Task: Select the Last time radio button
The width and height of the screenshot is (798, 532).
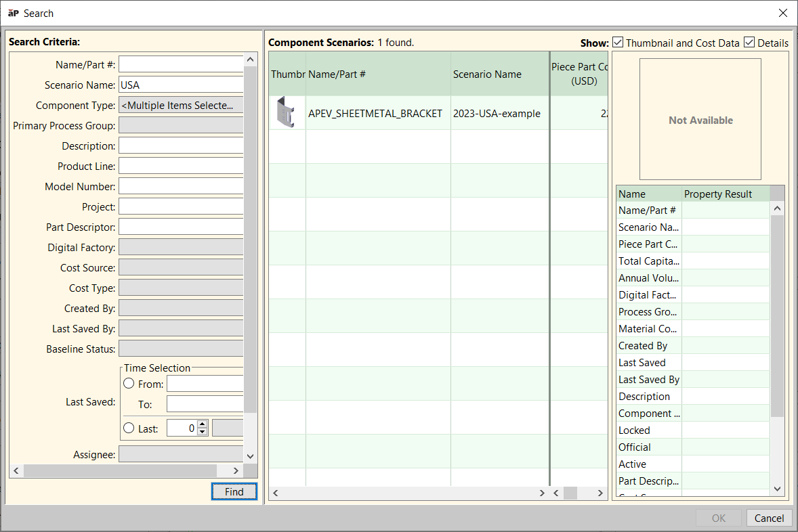Action: pyautogui.click(x=129, y=428)
